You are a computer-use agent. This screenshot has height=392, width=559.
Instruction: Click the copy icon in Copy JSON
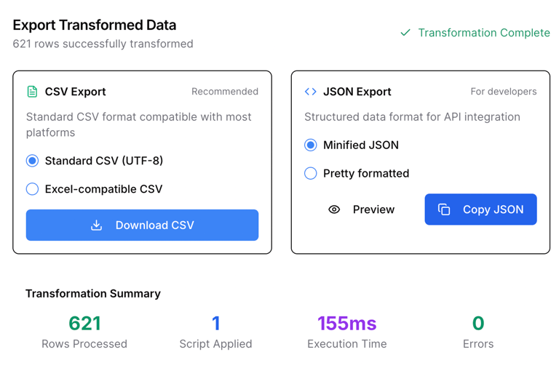pos(444,209)
